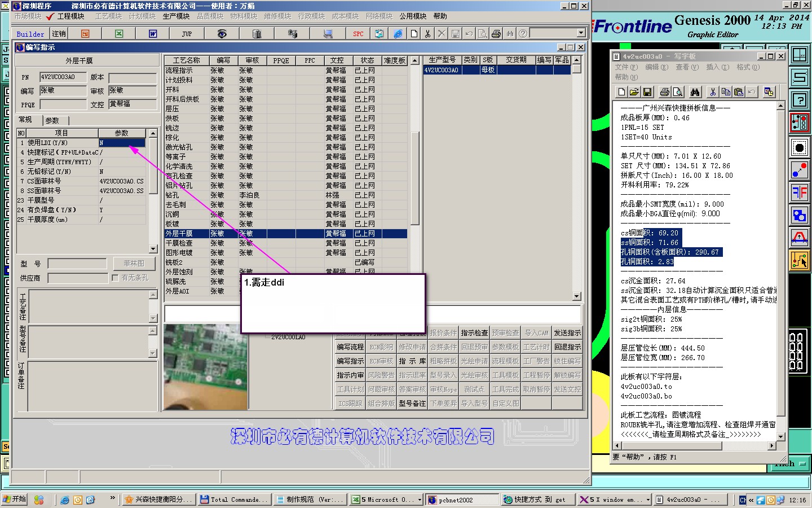Viewport: 812px width, 508px height.
Task: Click Paste clipboard icon in WordPad toolbar
Action: point(739,91)
